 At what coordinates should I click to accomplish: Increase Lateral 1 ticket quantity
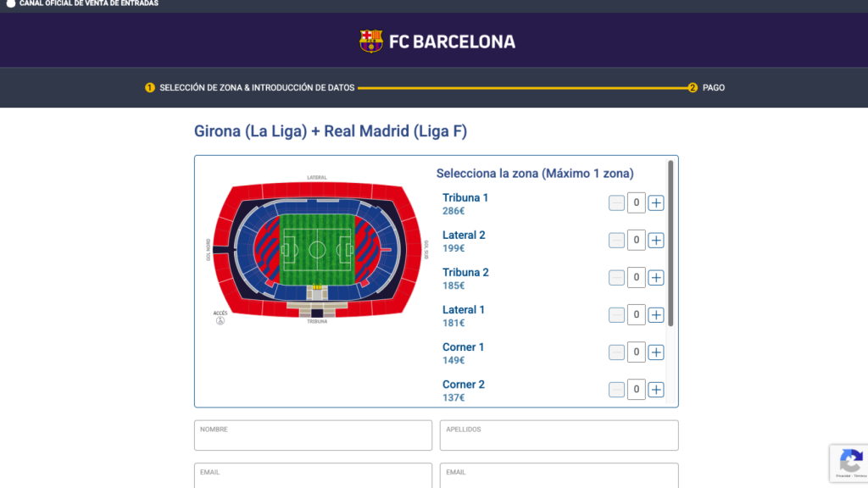[655, 314]
